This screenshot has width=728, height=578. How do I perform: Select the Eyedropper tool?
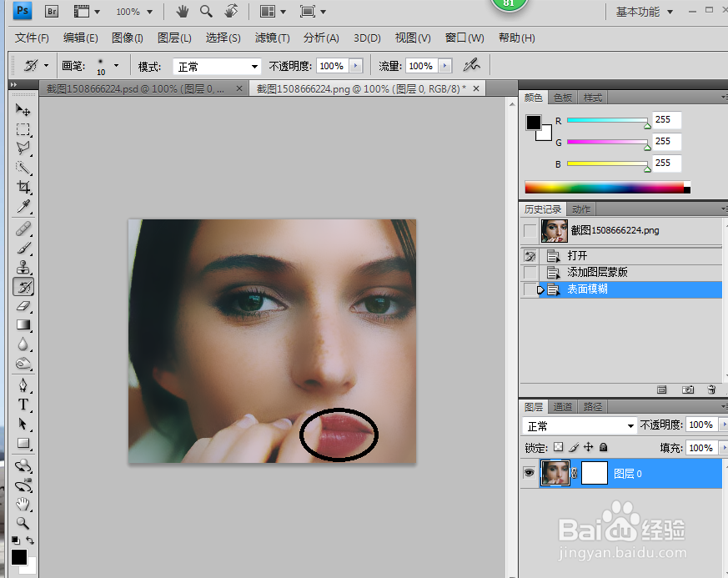pos(23,206)
